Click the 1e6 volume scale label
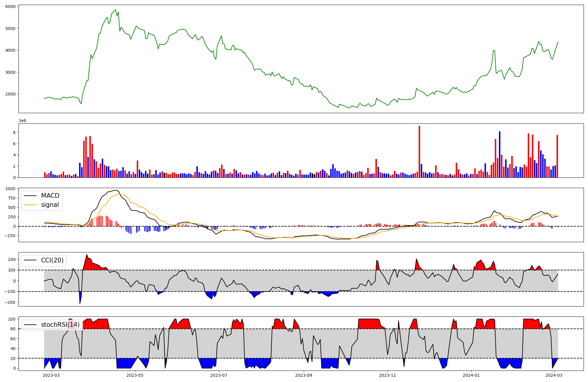Screen dimensions: 588x382 tap(23, 121)
